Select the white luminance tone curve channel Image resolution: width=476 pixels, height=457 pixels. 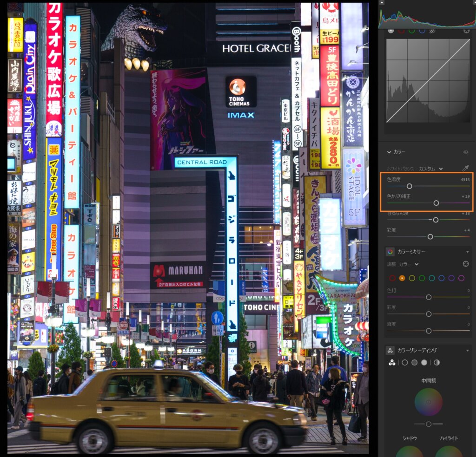coord(391,31)
